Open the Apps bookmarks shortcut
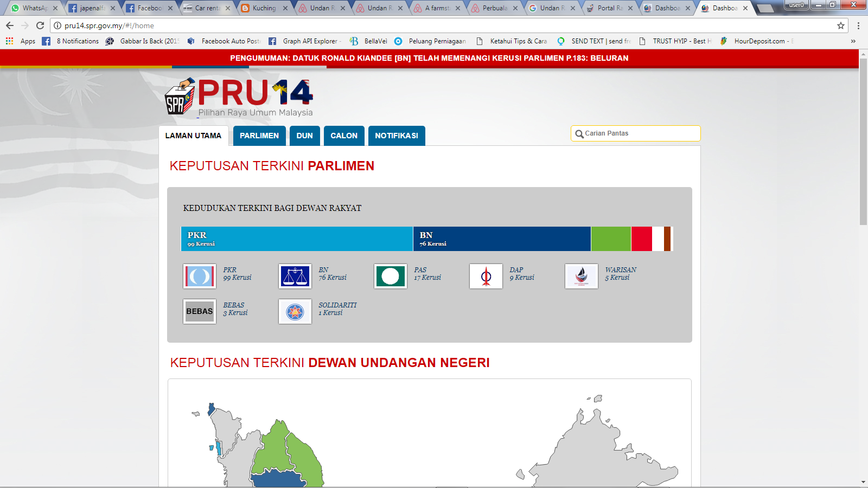868x488 pixels. [x=21, y=41]
